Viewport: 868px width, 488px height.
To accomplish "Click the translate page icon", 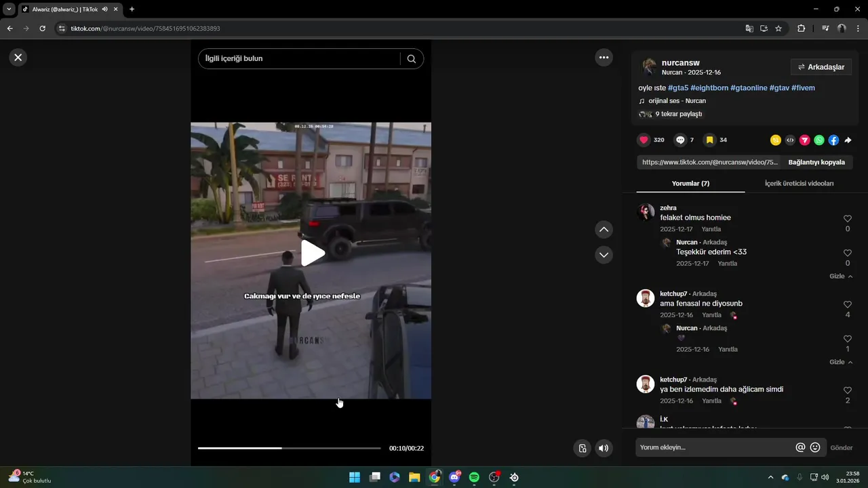I will pyautogui.click(x=749, y=28).
